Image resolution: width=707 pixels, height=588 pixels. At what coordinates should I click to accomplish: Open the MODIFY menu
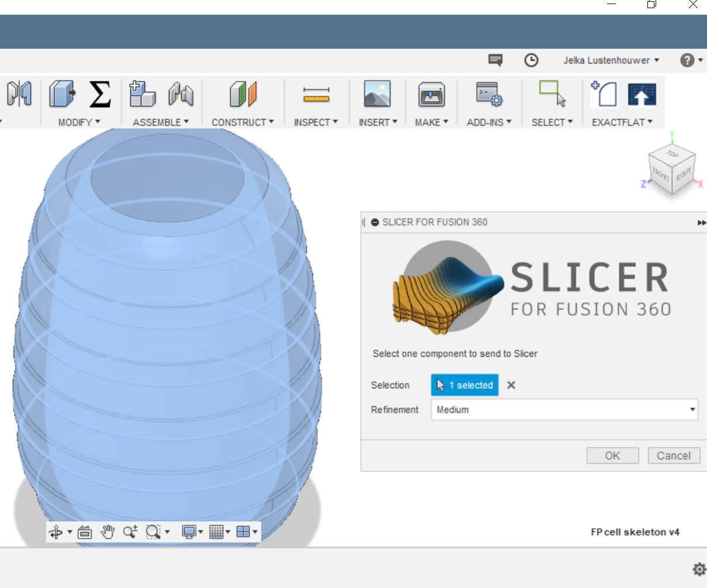tap(79, 122)
